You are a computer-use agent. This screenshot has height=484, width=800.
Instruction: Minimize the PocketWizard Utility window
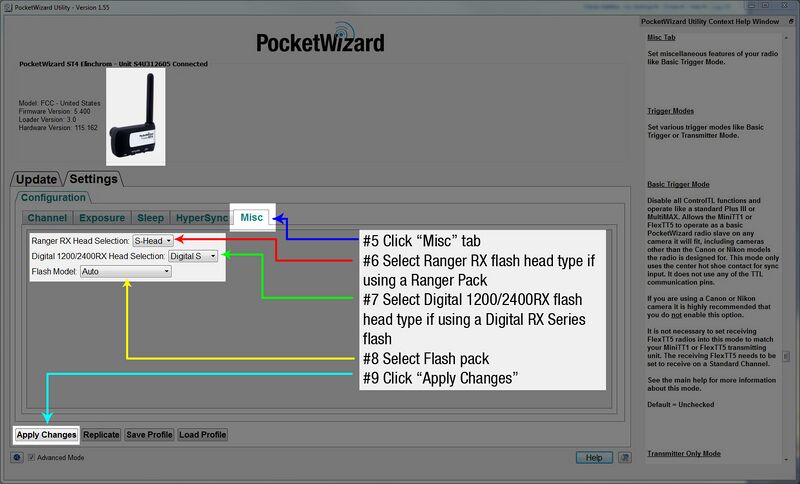(752, 6)
